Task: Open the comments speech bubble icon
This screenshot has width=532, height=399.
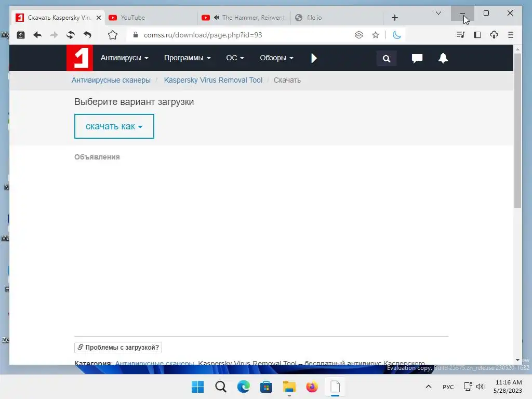Action: (x=417, y=58)
